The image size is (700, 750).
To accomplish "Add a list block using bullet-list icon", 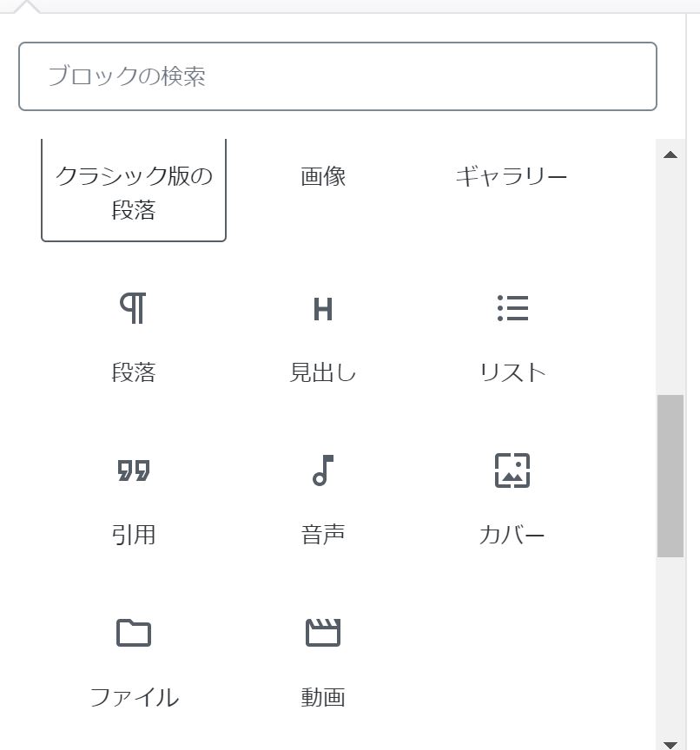I will pos(512,308).
